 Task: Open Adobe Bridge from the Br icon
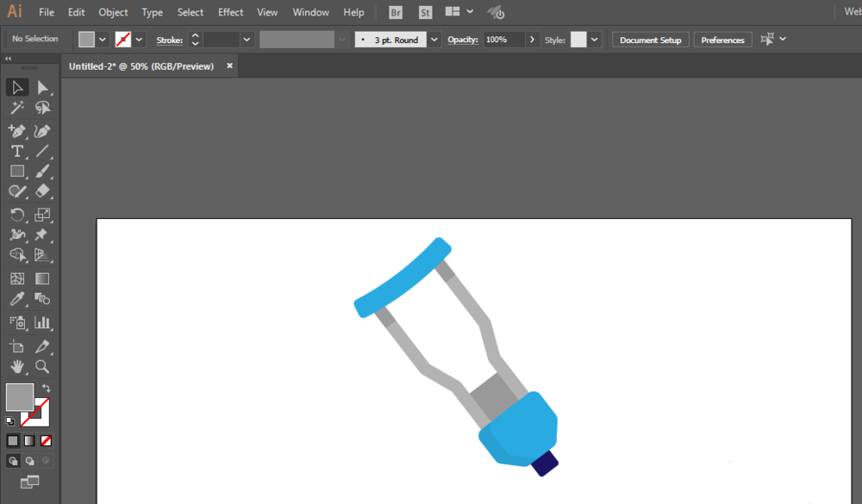pyautogui.click(x=395, y=12)
